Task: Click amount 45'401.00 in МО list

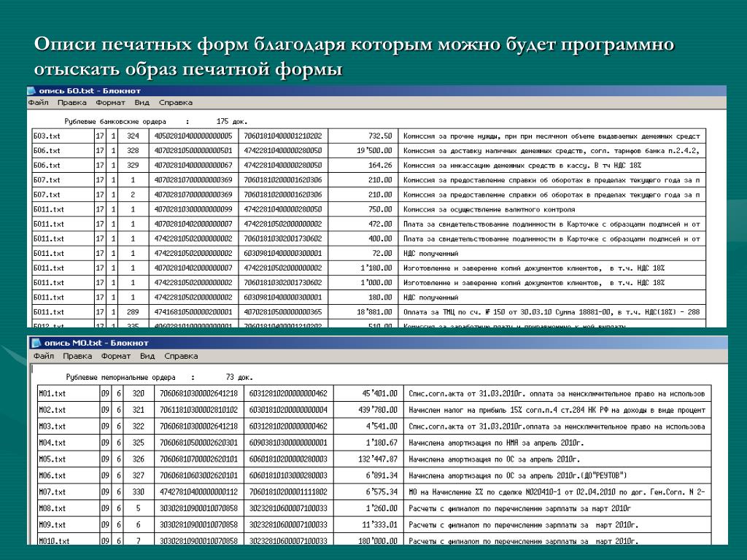Action: 379,393
